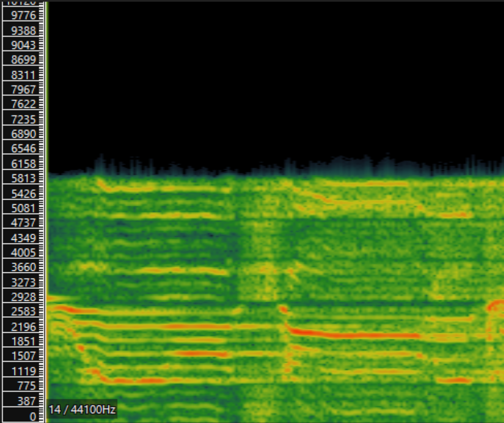This screenshot has width=504, height=423.
Task: Click the 14 / 44100Hz sample rate readout
Action: (82, 410)
